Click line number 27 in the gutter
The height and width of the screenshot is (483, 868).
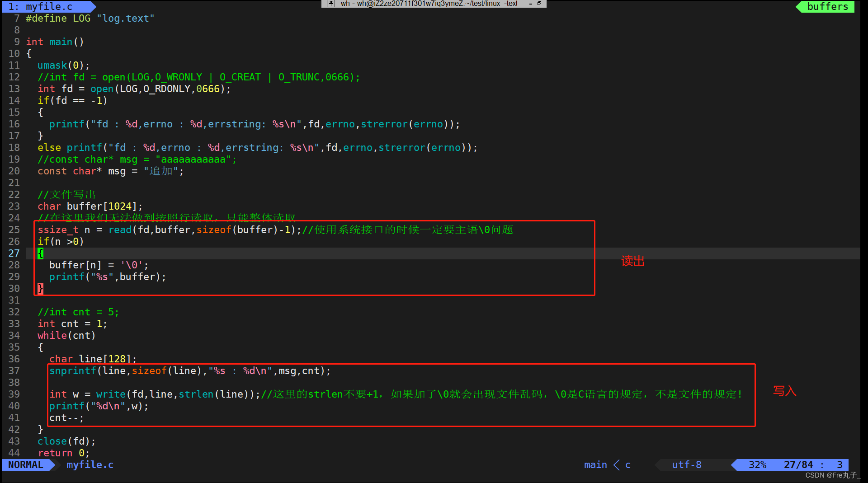coord(14,253)
